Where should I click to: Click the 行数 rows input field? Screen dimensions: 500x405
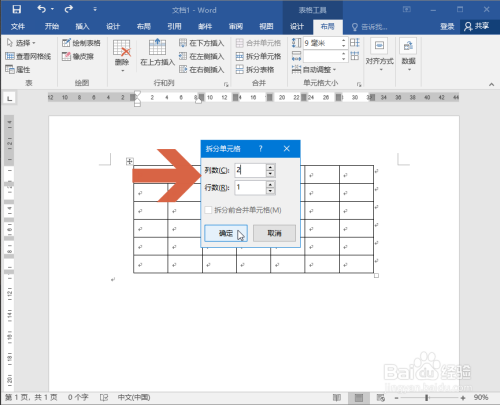click(x=250, y=188)
